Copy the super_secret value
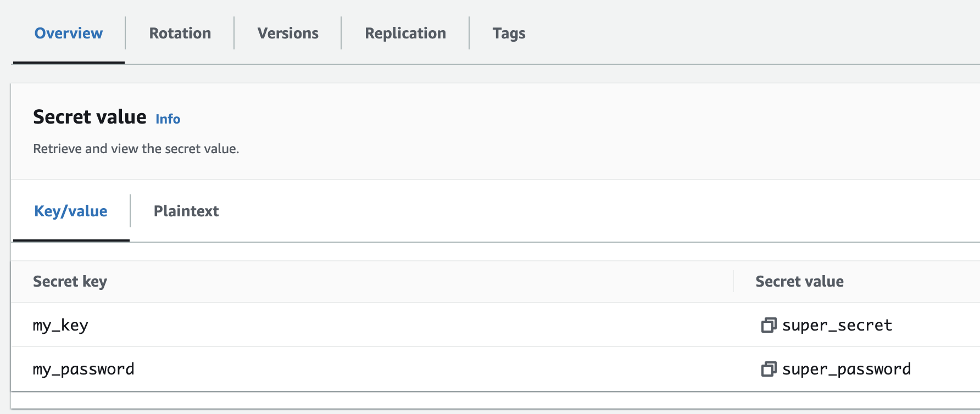Image resolution: width=980 pixels, height=414 pixels. pyautogui.click(x=769, y=325)
